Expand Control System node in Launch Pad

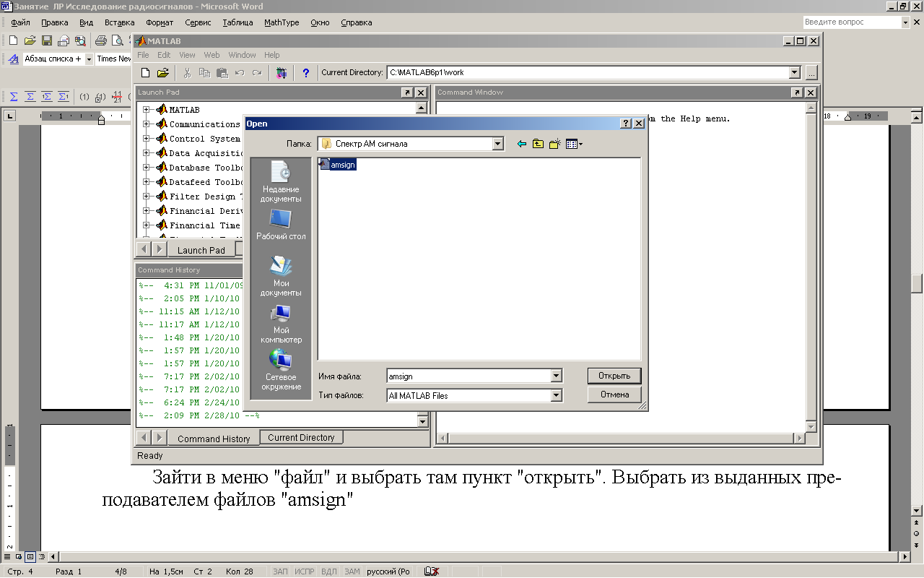(147, 139)
